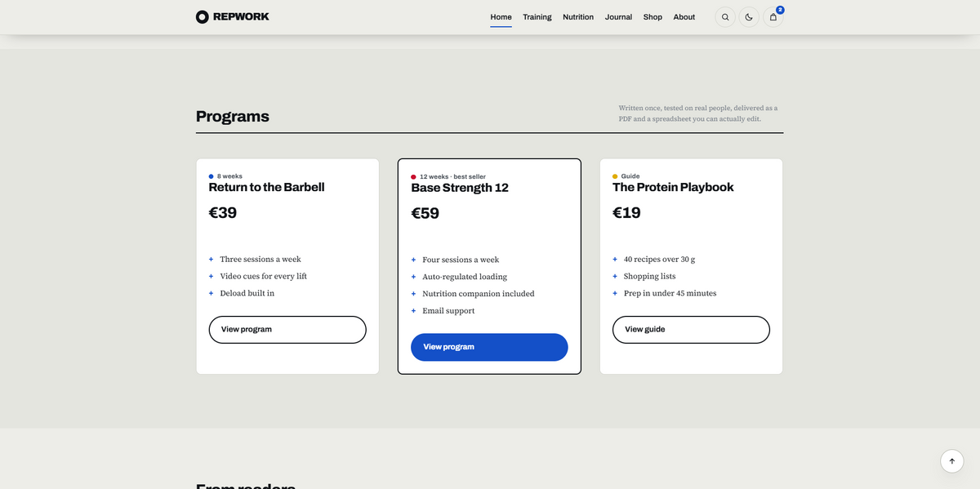980x489 pixels.
Task: Open the search icon in header
Action: pos(725,17)
